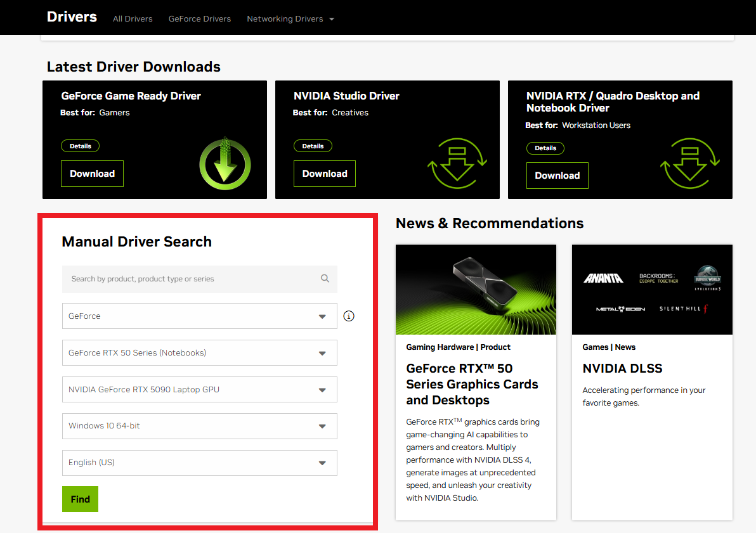The image size is (756, 533).
Task: Click the 'Best for: Gamers' text
Action: [95, 113]
